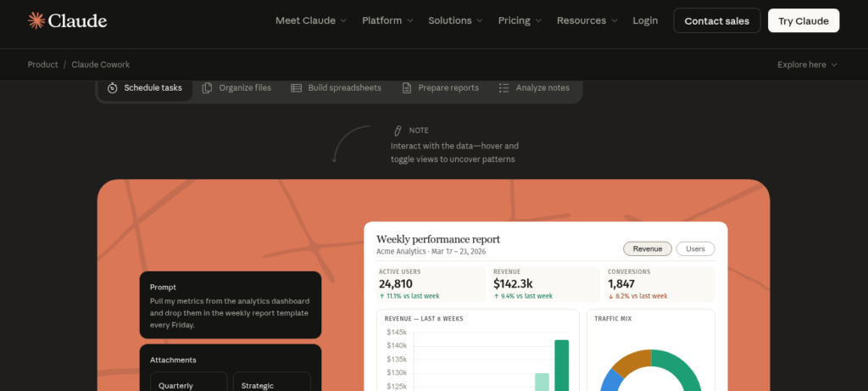Click the 'Attachments' heading

coord(173,360)
